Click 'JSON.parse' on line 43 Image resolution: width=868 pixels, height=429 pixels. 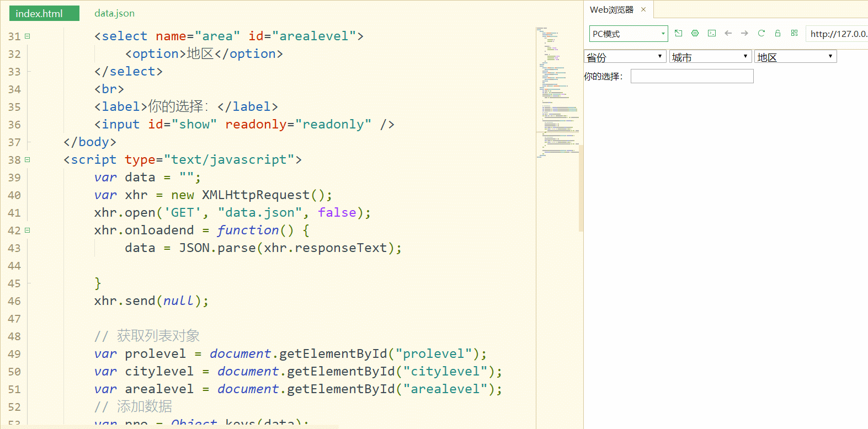(217, 248)
